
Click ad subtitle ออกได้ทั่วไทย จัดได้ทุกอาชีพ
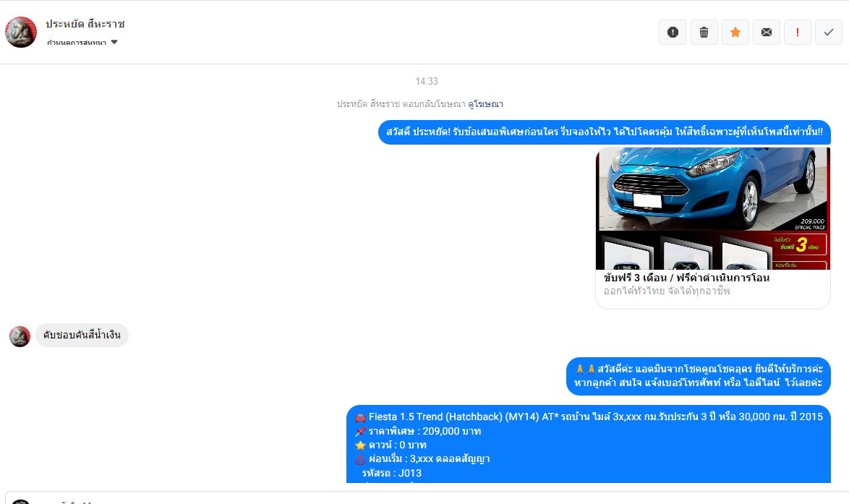(667, 291)
